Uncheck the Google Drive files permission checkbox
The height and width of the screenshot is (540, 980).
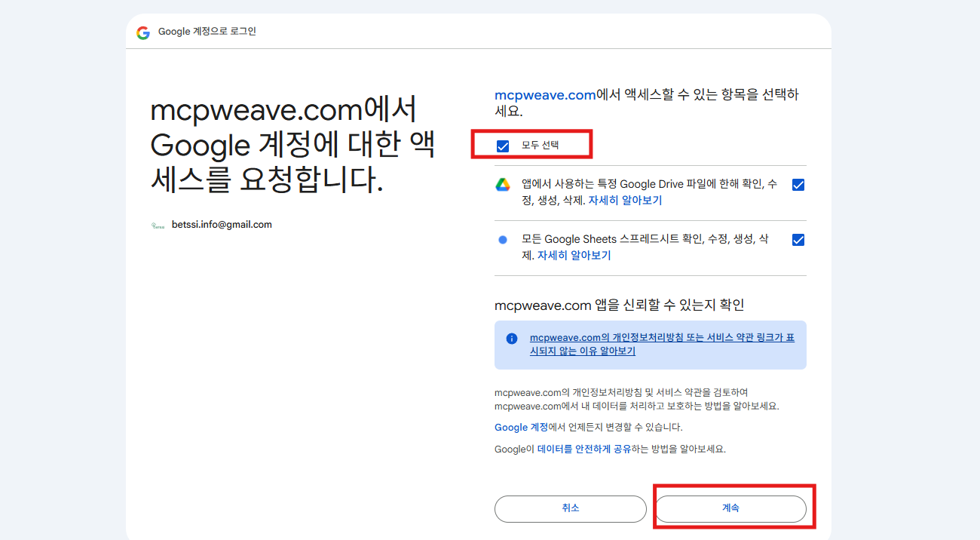click(798, 185)
